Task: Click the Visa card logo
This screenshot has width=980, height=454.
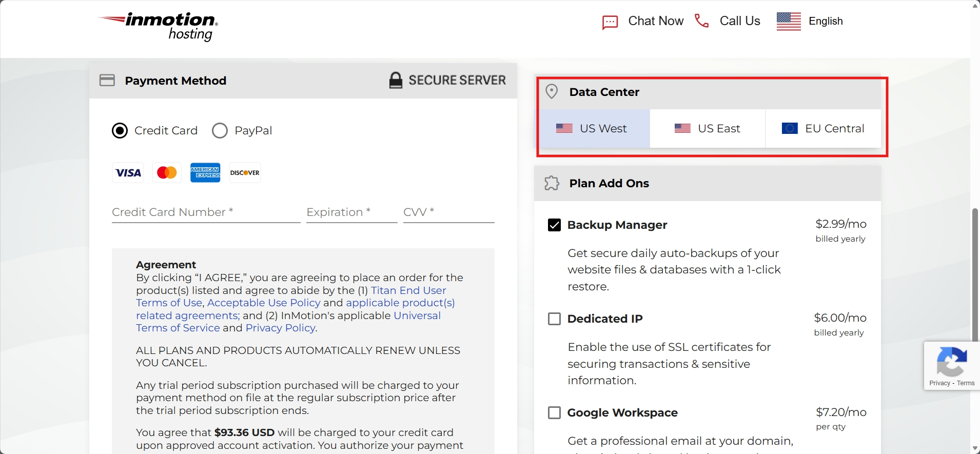Action: click(128, 173)
